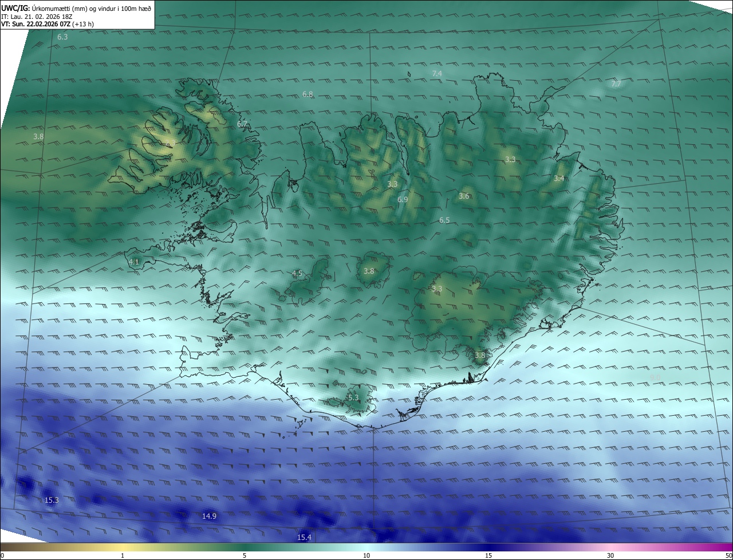Click the 6.9 value label on the map
This screenshot has height=560, width=733.
[403, 200]
